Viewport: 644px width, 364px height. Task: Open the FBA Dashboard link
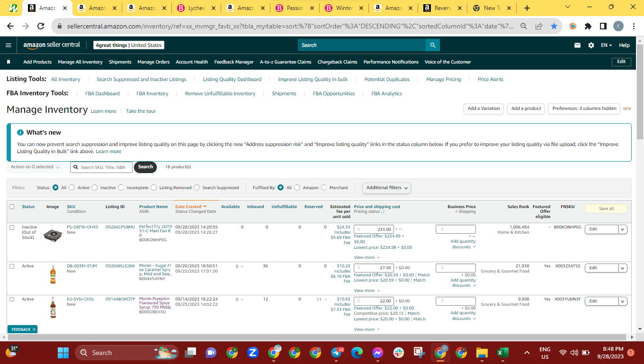[102, 94]
